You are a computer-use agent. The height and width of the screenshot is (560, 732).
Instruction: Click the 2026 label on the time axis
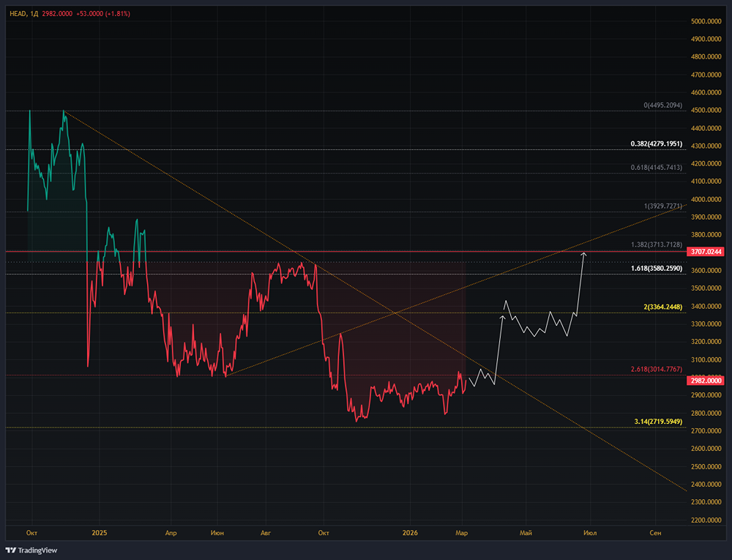[410, 533]
